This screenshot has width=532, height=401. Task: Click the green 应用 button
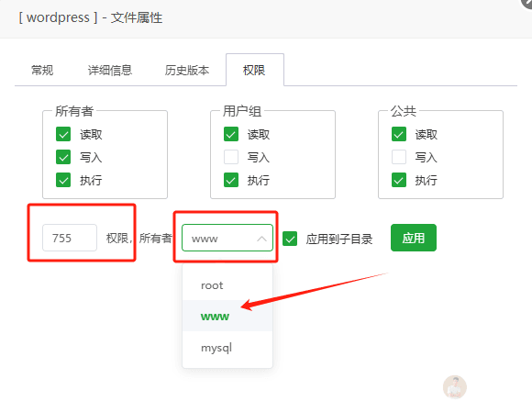click(x=414, y=238)
